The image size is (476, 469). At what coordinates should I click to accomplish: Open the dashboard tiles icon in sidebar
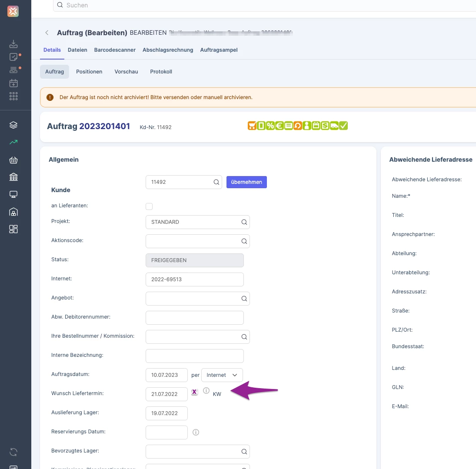13,229
